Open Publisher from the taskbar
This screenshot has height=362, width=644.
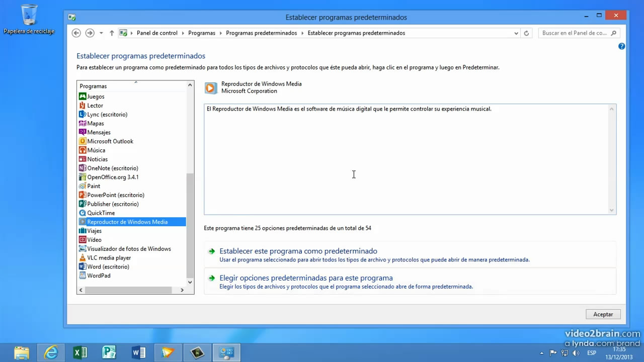coord(109,352)
